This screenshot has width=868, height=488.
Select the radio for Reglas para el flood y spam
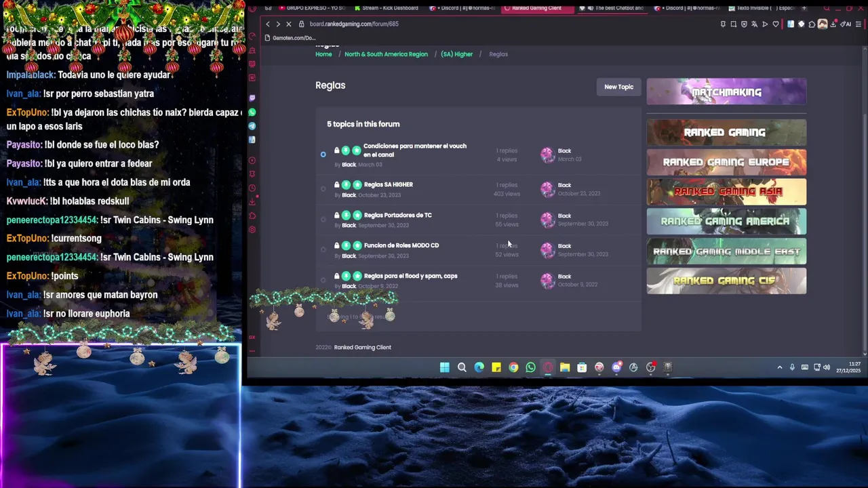pyautogui.click(x=323, y=280)
